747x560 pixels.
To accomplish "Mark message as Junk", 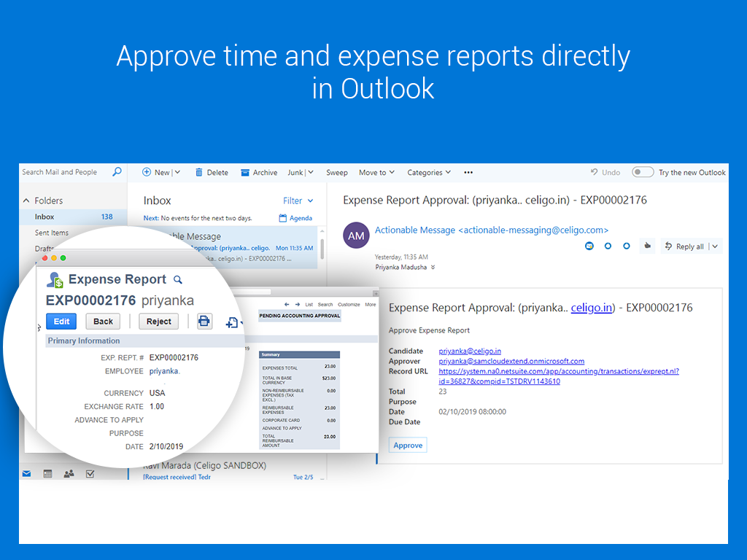I will click(x=295, y=172).
